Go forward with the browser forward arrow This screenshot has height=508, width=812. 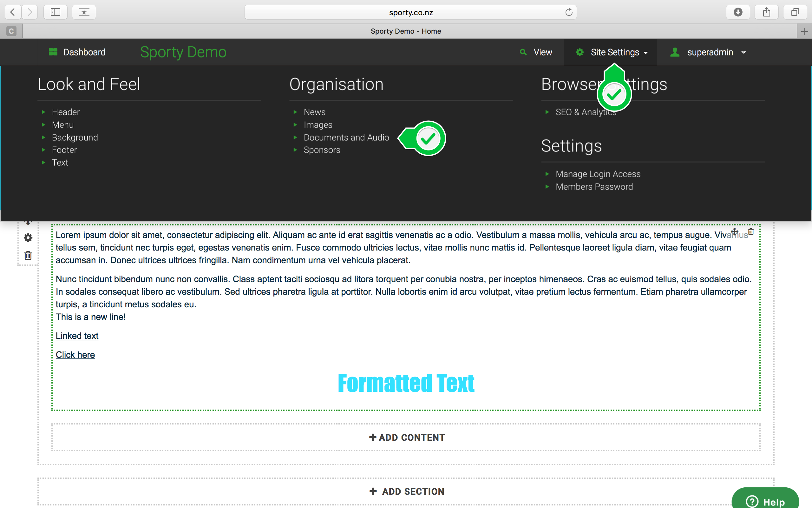30,12
